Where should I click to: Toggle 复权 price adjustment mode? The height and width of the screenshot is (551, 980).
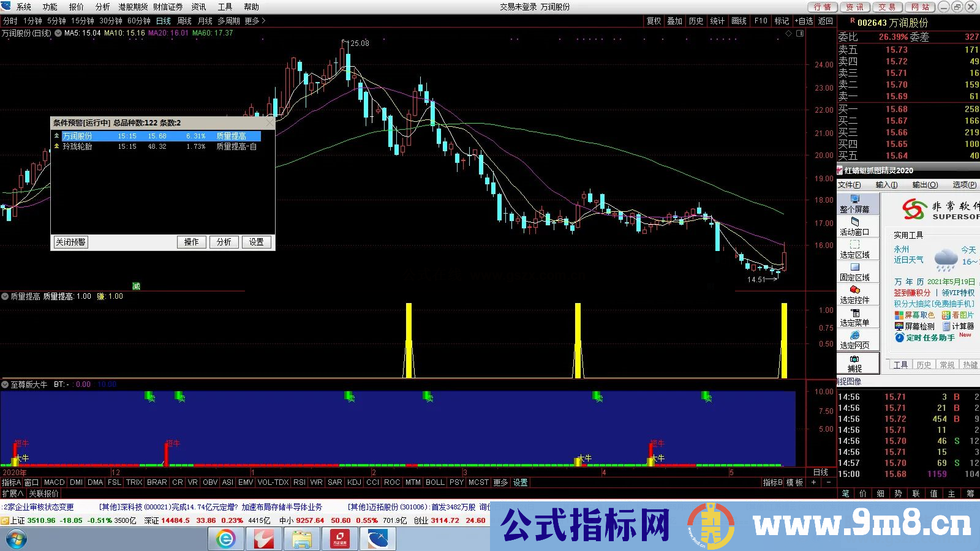[x=652, y=20]
